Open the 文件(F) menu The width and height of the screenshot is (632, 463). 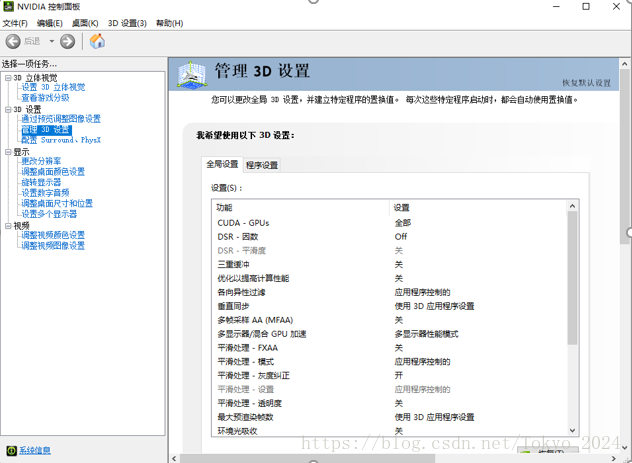click(x=15, y=23)
